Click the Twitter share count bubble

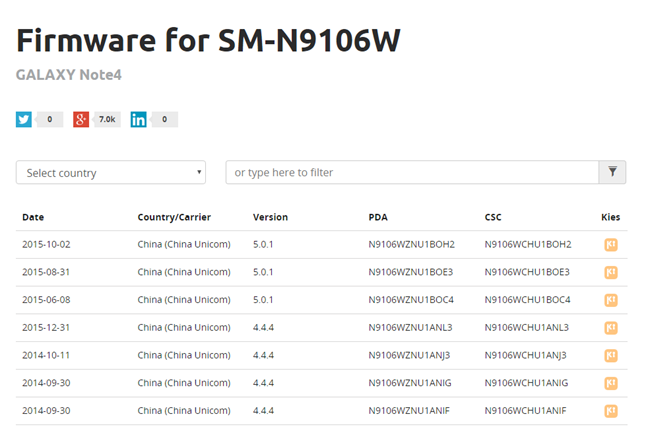coord(50,120)
